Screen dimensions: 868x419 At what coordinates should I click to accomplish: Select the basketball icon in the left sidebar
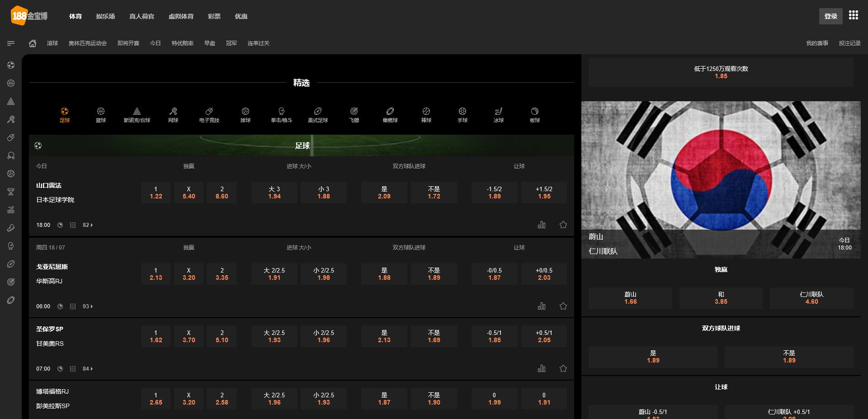click(x=11, y=83)
